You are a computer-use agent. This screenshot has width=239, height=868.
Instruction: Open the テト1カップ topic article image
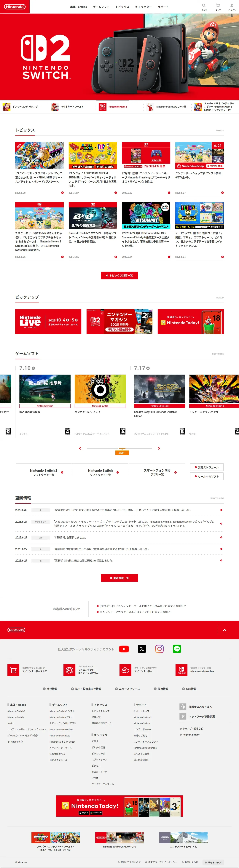click(199, 215)
